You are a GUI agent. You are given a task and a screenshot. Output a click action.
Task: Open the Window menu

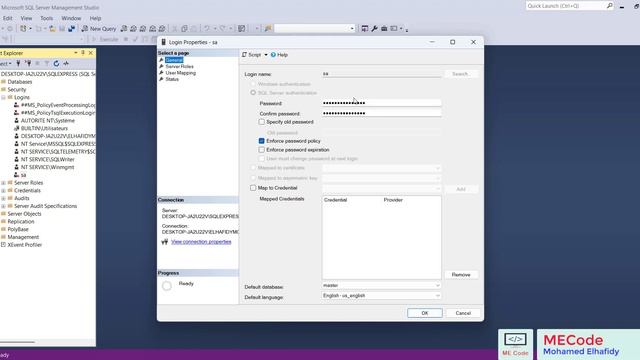coord(71,18)
